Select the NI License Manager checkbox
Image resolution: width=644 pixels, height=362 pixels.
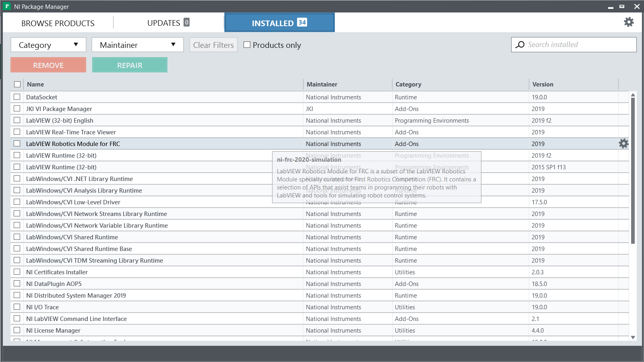(17, 330)
